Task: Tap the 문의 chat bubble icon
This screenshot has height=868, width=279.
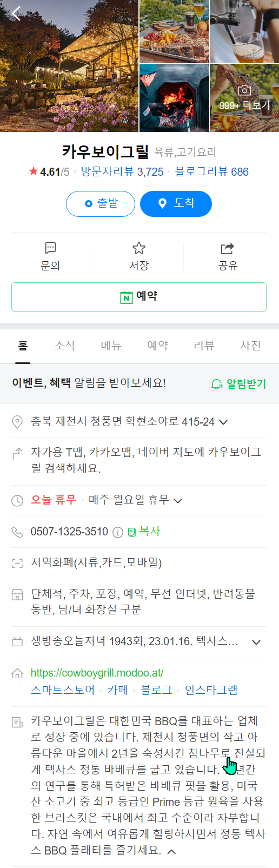Action: [x=50, y=248]
